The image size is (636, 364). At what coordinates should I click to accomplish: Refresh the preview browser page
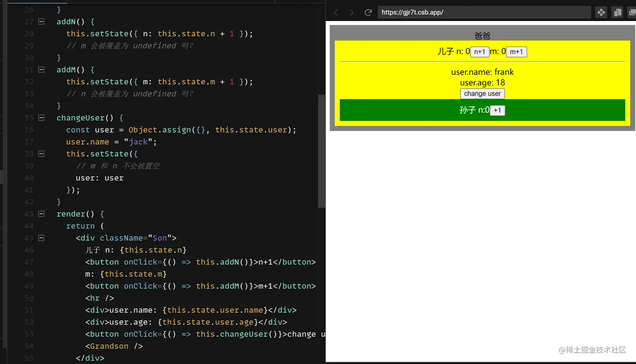(368, 13)
